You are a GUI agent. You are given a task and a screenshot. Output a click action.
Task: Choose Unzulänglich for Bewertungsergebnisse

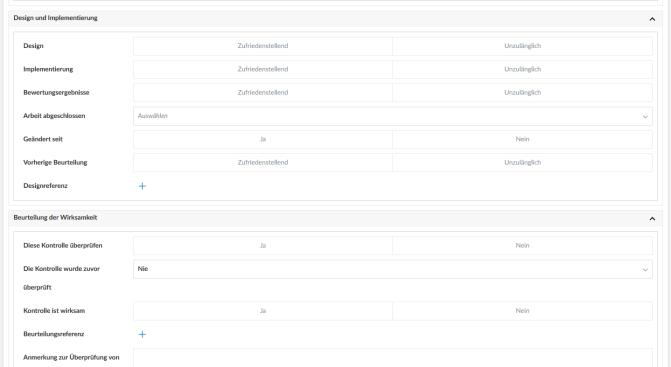523,92
